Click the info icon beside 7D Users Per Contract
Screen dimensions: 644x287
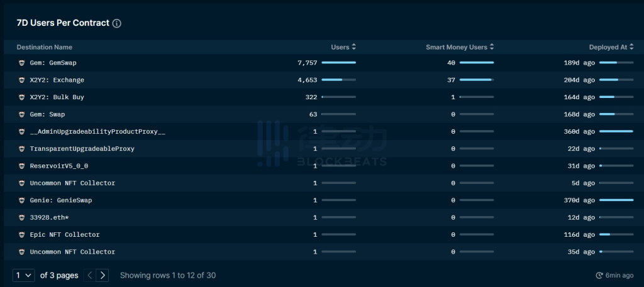[x=116, y=23]
